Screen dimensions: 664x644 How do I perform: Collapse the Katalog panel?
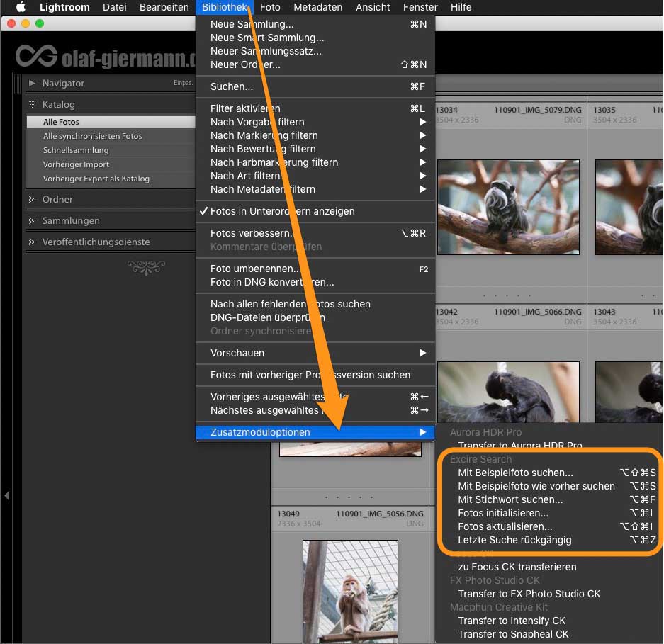(32, 104)
